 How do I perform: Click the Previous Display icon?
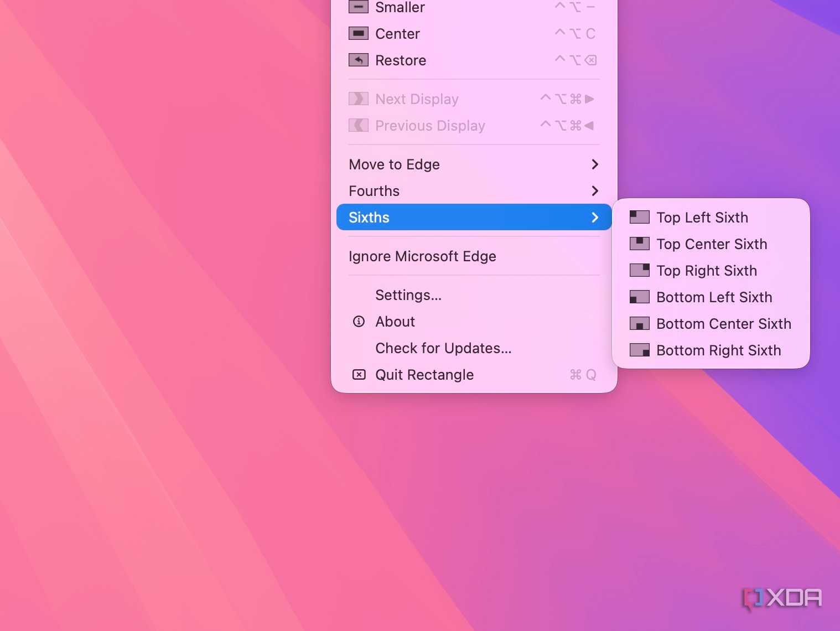[x=359, y=125]
